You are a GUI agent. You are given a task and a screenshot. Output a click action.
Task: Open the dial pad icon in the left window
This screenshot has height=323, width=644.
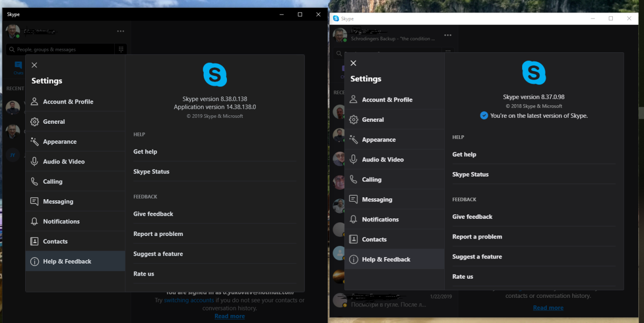121,49
